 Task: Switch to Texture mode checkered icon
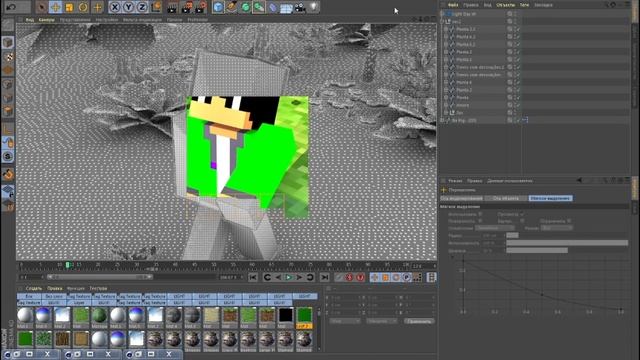click(8, 56)
